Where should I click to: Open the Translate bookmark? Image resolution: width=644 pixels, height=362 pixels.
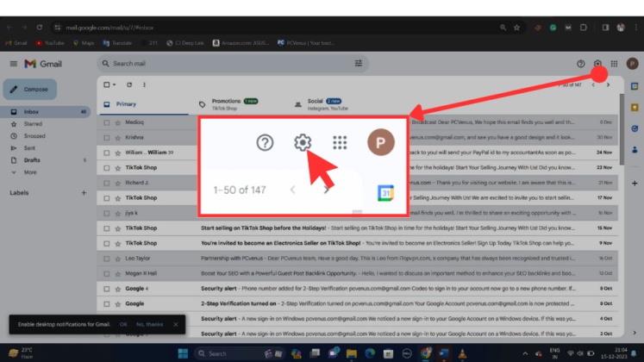click(x=117, y=43)
